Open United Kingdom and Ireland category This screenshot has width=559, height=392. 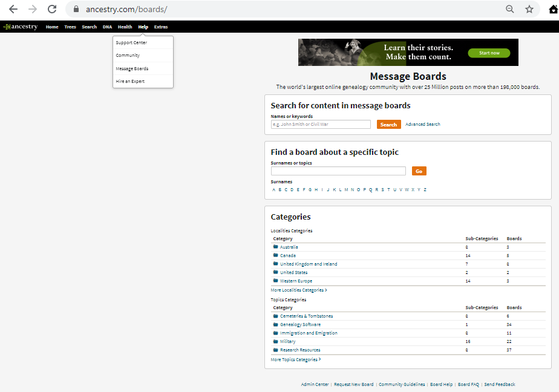tap(309, 264)
